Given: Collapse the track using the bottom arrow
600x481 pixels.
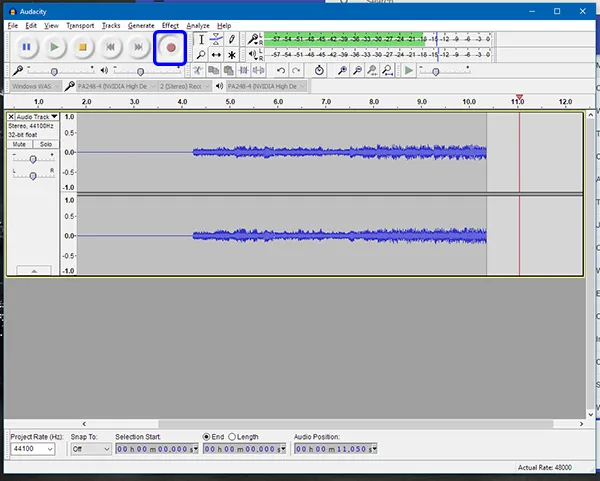Looking at the screenshot, I should pos(34,270).
